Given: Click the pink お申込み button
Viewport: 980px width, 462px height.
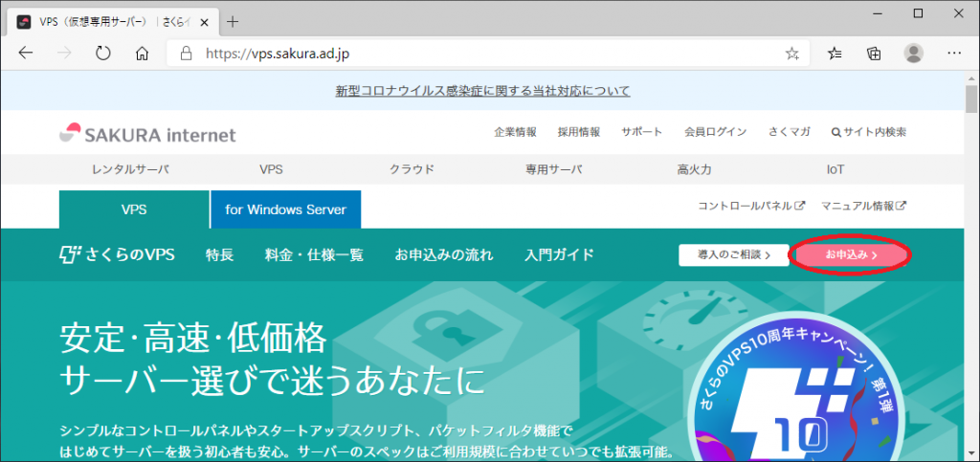Looking at the screenshot, I should click(851, 255).
